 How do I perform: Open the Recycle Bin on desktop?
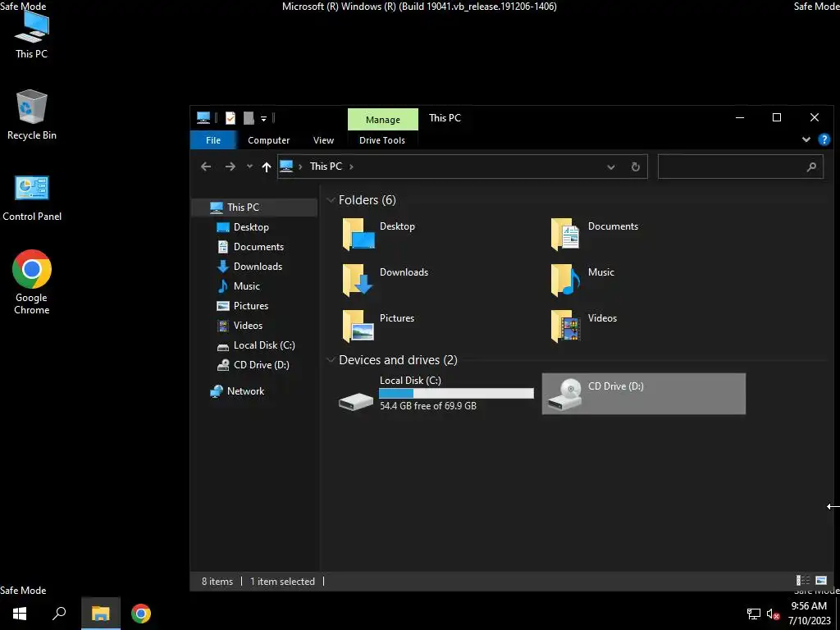coord(32,115)
